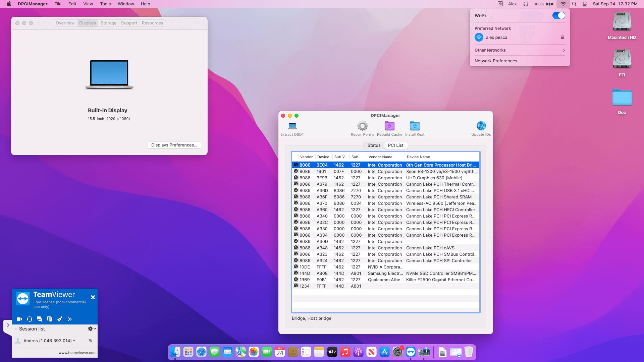This screenshot has width=644, height=362.
Task: Open session settings gear dropdown
Action: (x=92, y=329)
